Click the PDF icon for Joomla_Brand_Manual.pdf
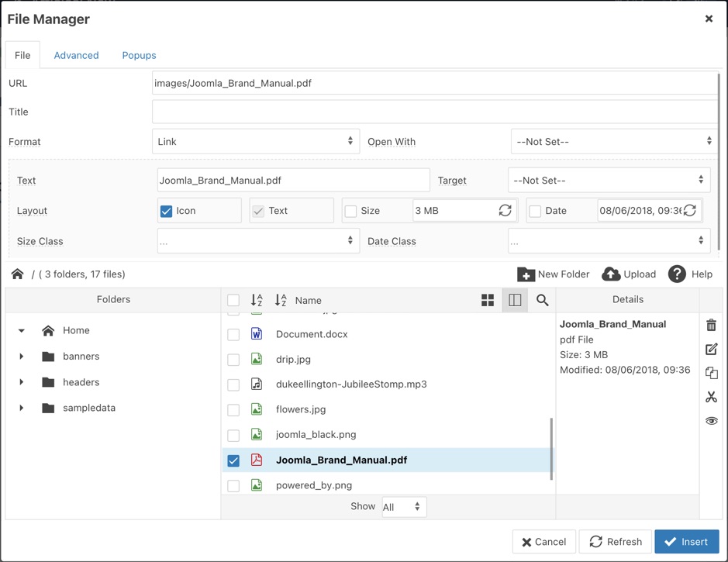The height and width of the screenshot is (562, 728). [x=257, y=460]
